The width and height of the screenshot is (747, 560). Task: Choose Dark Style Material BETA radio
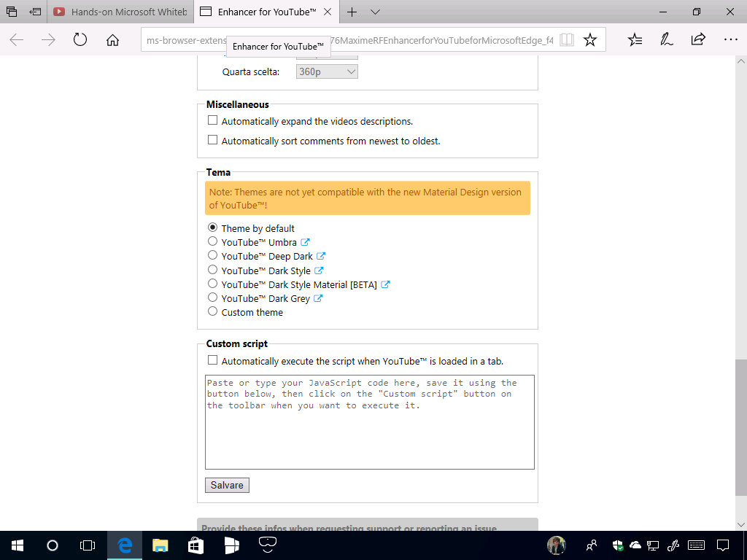[x=212, y=284]
